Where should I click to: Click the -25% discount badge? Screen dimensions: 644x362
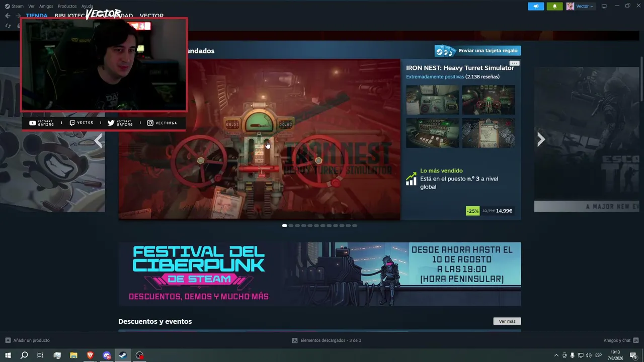coord(472,211)
